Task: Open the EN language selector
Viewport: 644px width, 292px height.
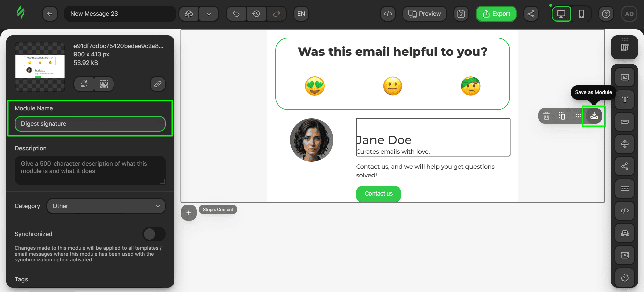Action: tap(301, 14)
